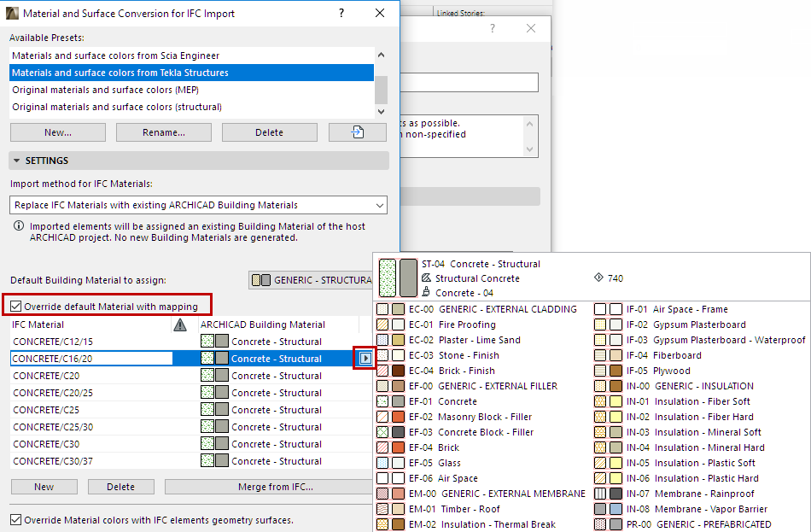This screenshot has width=811, height=532.
Task: Click the info icon beside Imported elements note
Action: click(19, 226)
